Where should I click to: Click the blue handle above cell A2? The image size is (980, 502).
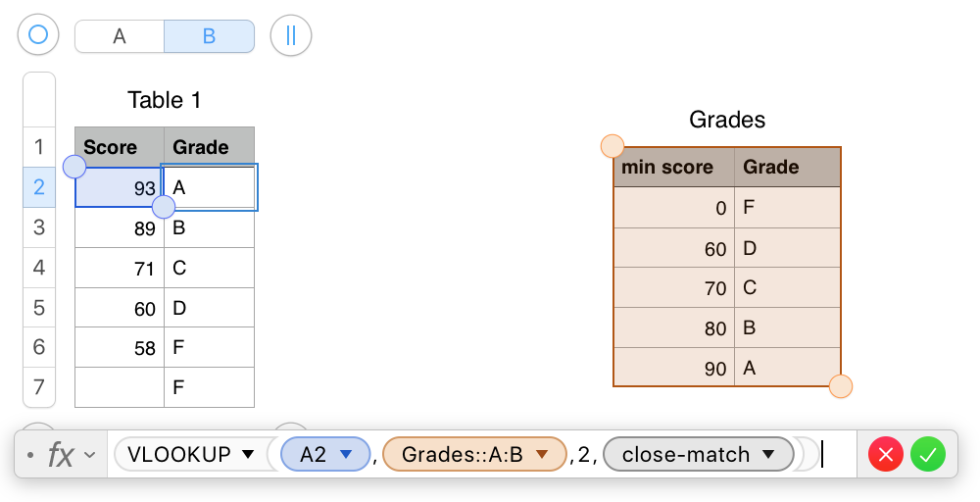75,167
